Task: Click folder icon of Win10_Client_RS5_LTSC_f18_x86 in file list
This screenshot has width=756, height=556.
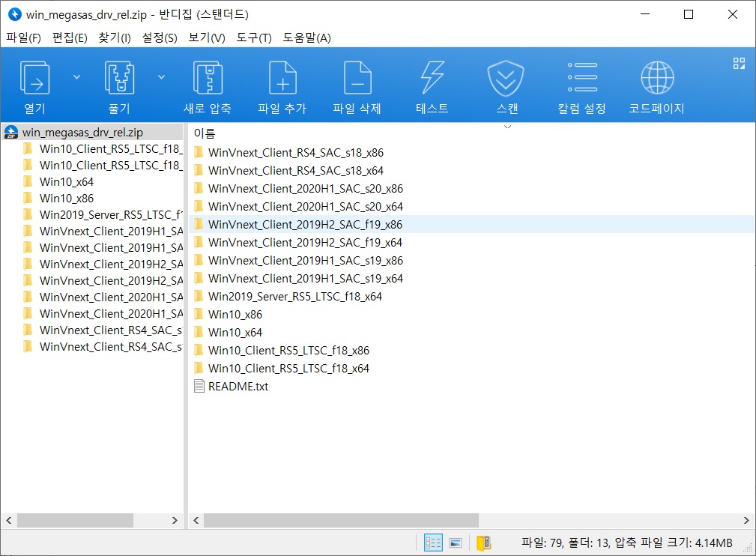Action: click(x=199, y=351)
